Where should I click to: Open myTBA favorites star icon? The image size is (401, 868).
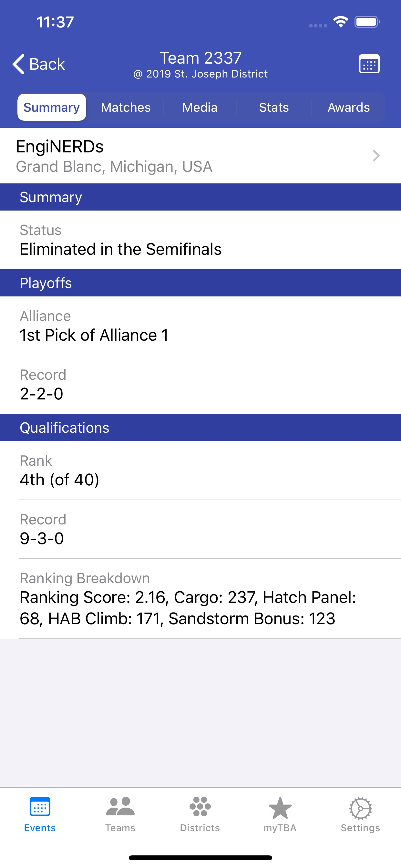point(280,807)
